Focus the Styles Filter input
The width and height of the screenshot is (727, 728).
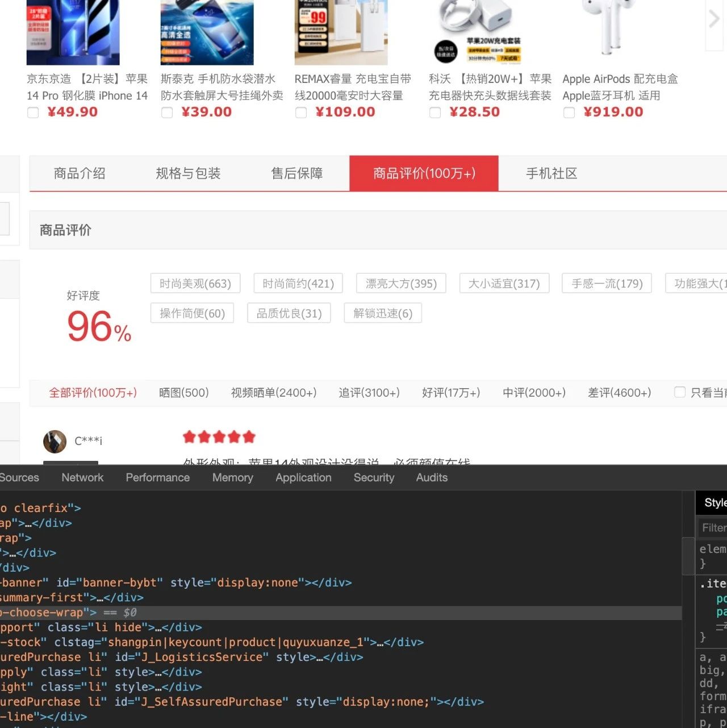[713, 527]
